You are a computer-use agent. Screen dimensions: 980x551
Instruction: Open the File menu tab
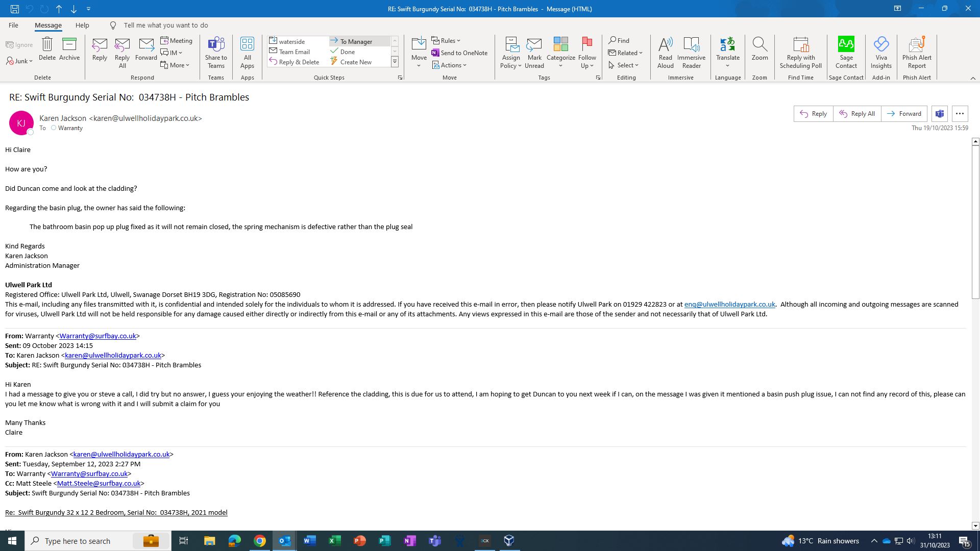13,25
